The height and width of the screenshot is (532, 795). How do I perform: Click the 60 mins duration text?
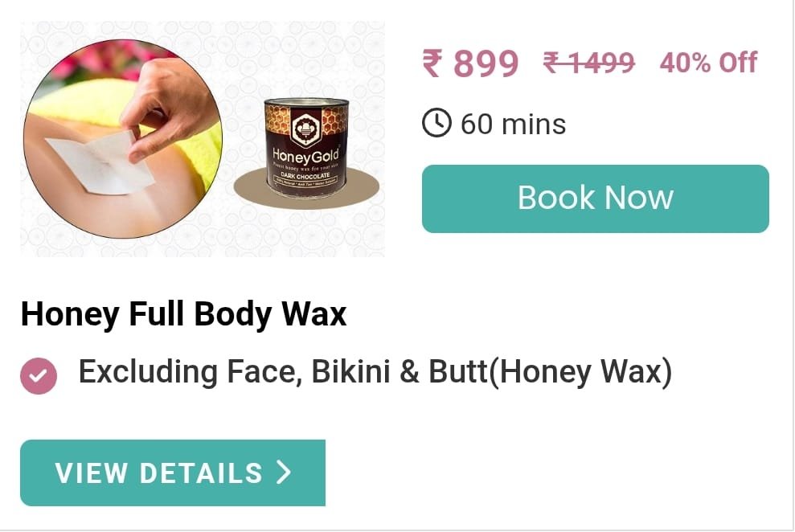pos(513,124)
